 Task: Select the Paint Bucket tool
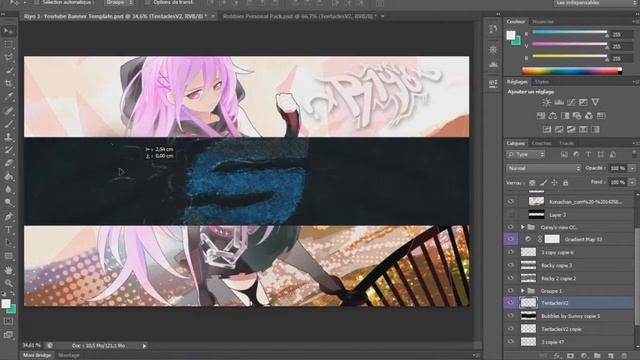click(8, 176)
